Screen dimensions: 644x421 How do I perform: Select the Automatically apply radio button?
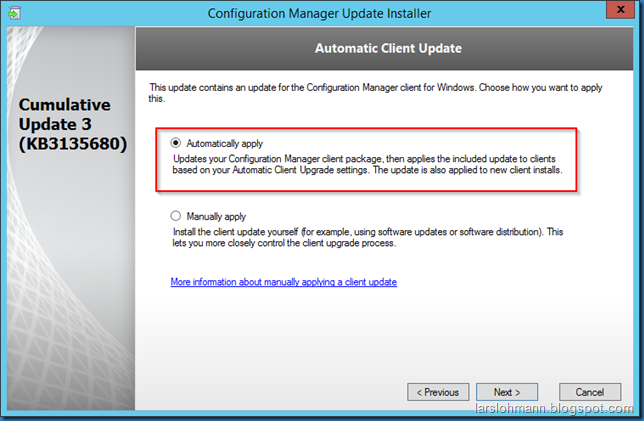click(x=176, y=143)
